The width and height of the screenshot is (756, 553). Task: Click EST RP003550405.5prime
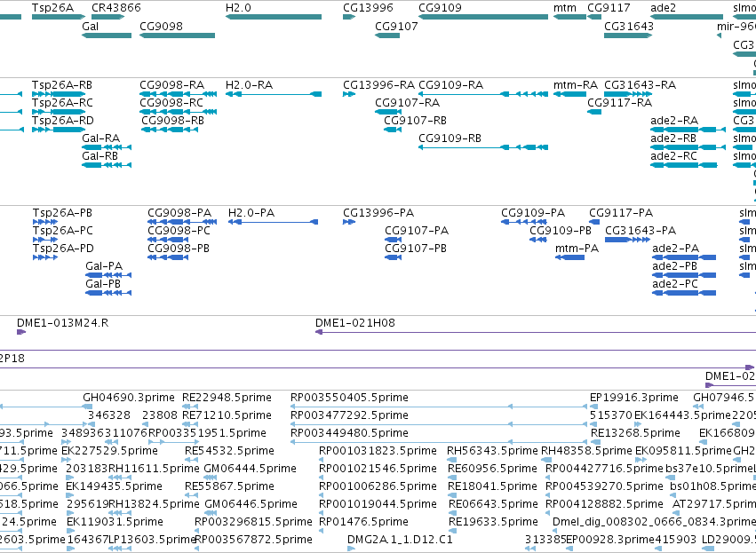[349, 398]
